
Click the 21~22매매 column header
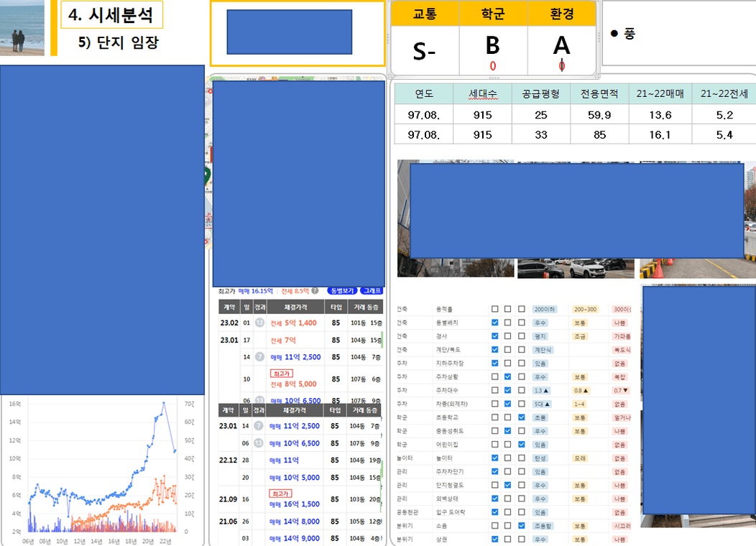pyautogui.click(x=660, y=94)
